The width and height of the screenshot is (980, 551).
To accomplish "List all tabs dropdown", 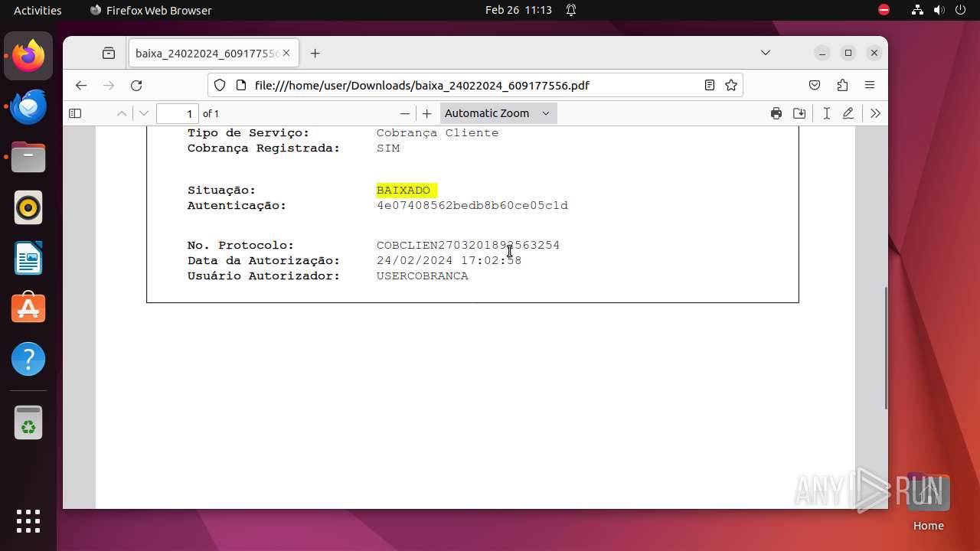I will click(x=765, y=53).
